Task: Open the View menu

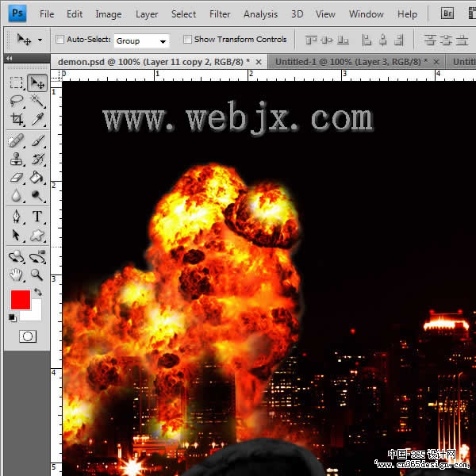Action: (x=325, y=14)
